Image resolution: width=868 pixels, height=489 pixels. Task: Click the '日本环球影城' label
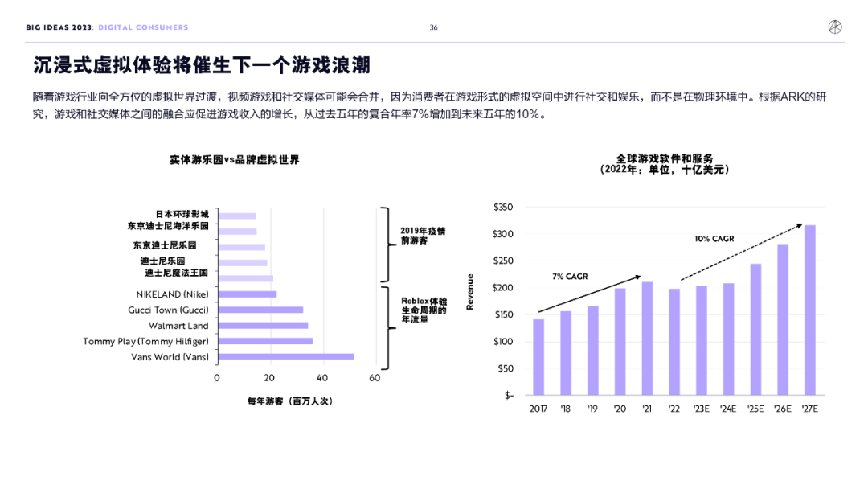[182, 214]
